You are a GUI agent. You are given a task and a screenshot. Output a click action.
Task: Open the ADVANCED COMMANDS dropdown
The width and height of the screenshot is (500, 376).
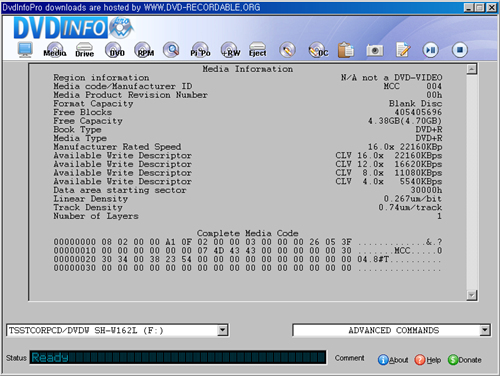coord(485,330)
